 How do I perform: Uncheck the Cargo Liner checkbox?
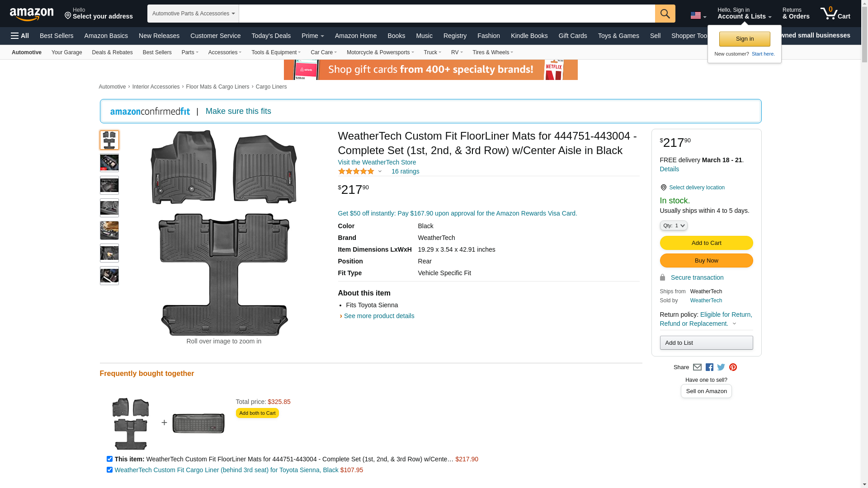coord(109,470)
